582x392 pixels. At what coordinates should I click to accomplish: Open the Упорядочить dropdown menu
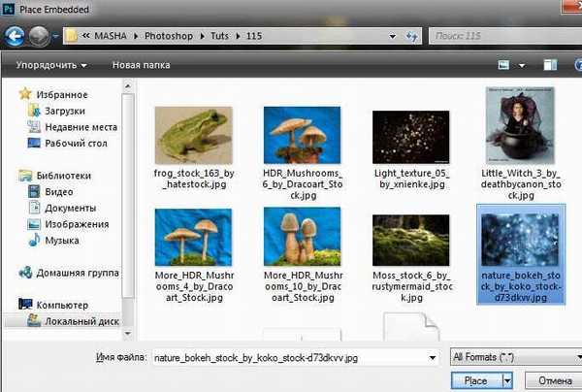point(50,65)
